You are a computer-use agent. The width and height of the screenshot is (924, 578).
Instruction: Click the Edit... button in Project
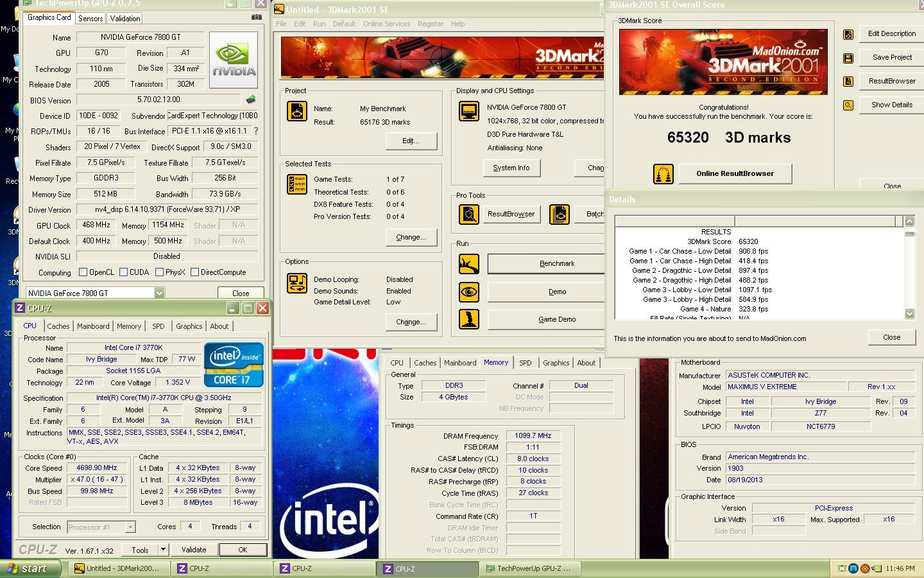coord(411,141)
